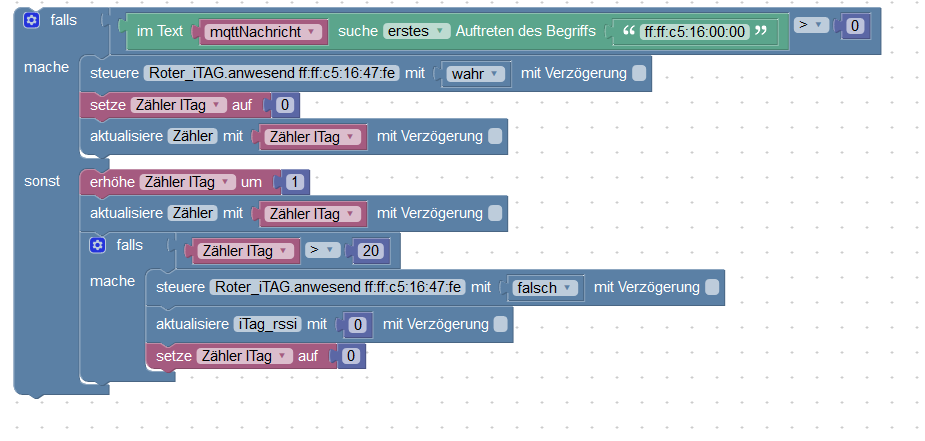Viewport: 925px width, 441px height.
Task: Click the 'erhöhe' label
Action: 112,182
